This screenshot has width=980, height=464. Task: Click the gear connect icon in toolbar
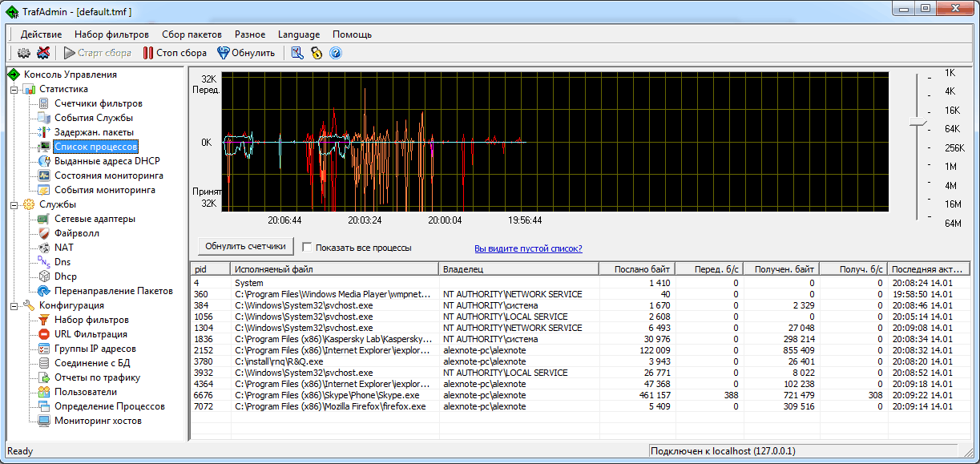coord(24,53)
